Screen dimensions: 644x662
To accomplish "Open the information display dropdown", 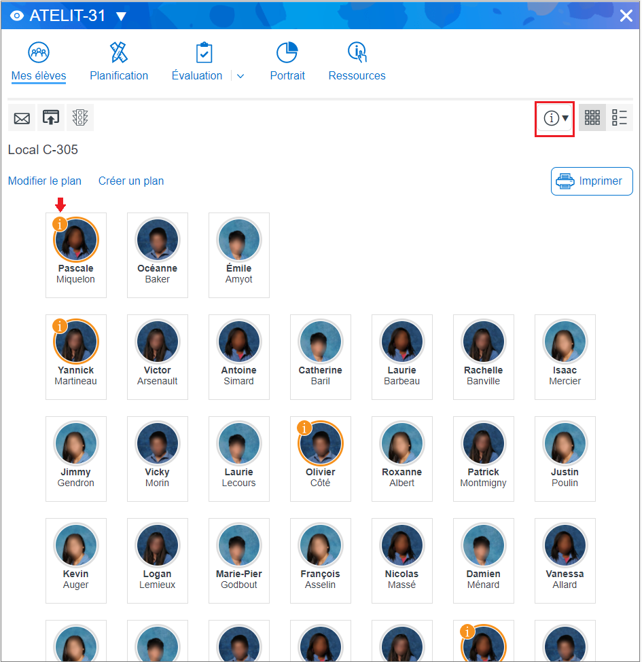I will [556, 119].
